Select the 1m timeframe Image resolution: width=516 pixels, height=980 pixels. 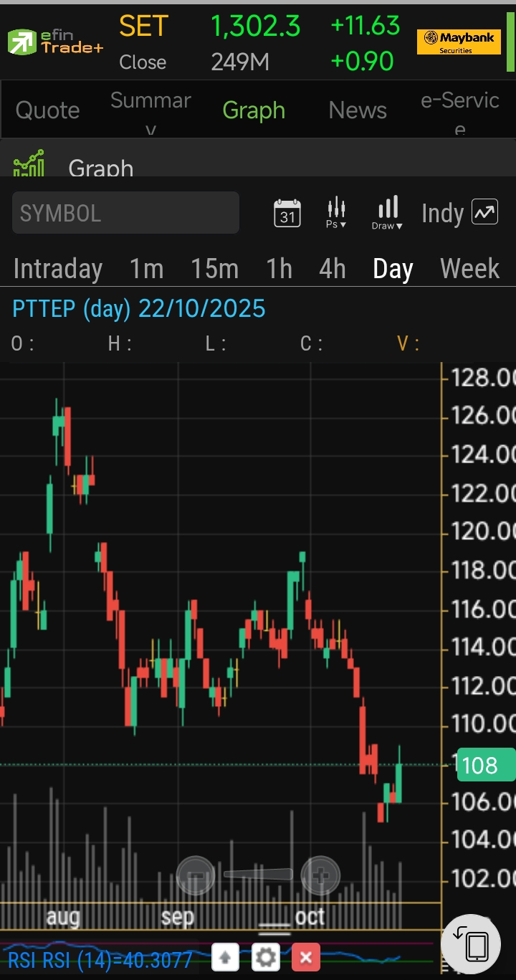click(x=147, y=269)
